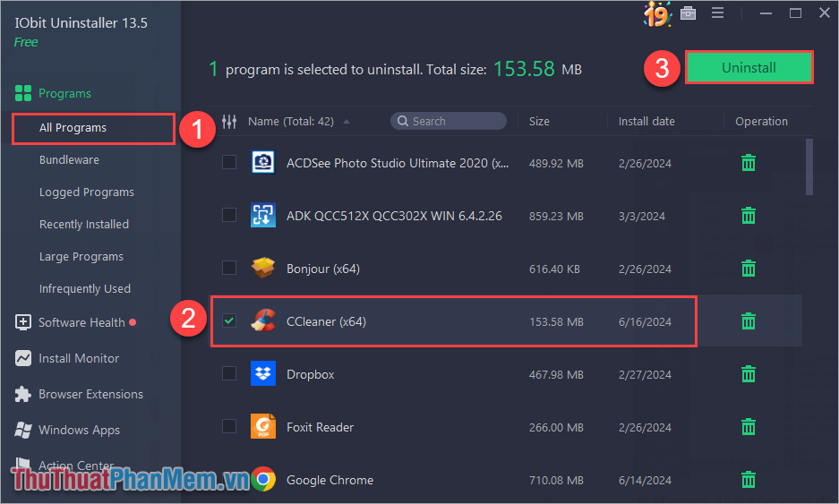839x504 pixels.
Task: Click the Windows Apps flag icon
Action: (23, 430)
